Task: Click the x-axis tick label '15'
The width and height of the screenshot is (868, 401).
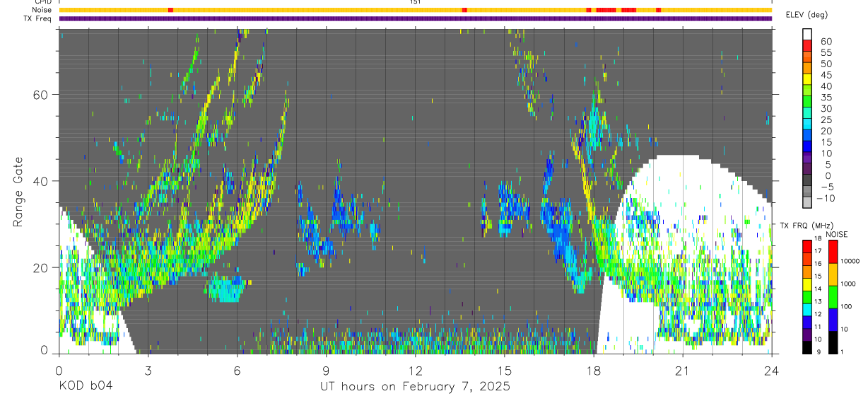Action: point(505,371)
